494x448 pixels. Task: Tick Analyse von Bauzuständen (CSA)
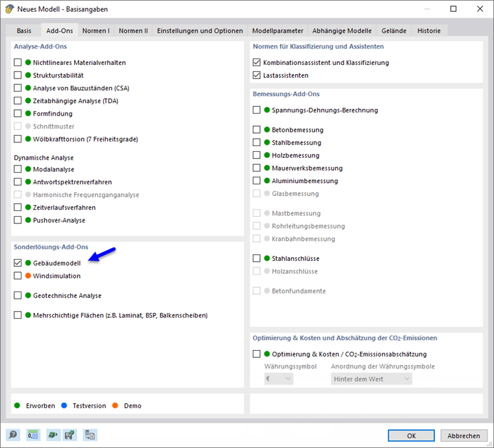click(18, 88)
